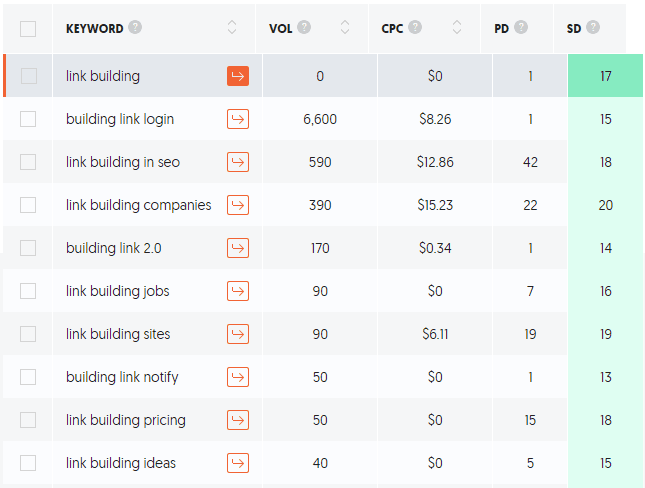Click the help icon next to KEYWORD
The width and height of the screenshot is (645, 488).
click(135, 28)
